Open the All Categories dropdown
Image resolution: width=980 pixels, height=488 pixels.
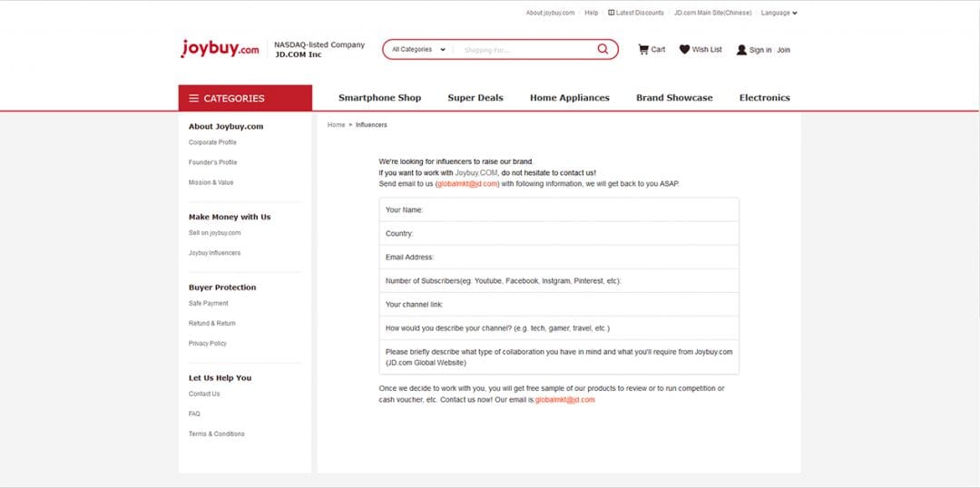418,49
